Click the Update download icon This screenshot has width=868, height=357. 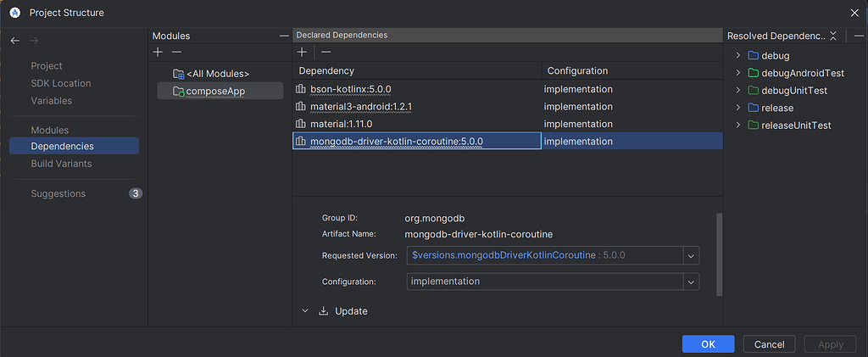tap(323, 311)
